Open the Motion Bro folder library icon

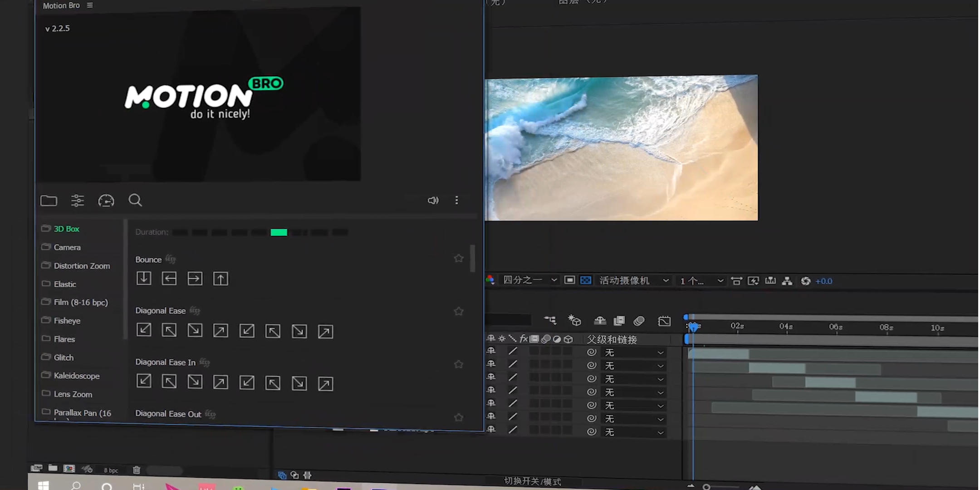tap(49, 201)
